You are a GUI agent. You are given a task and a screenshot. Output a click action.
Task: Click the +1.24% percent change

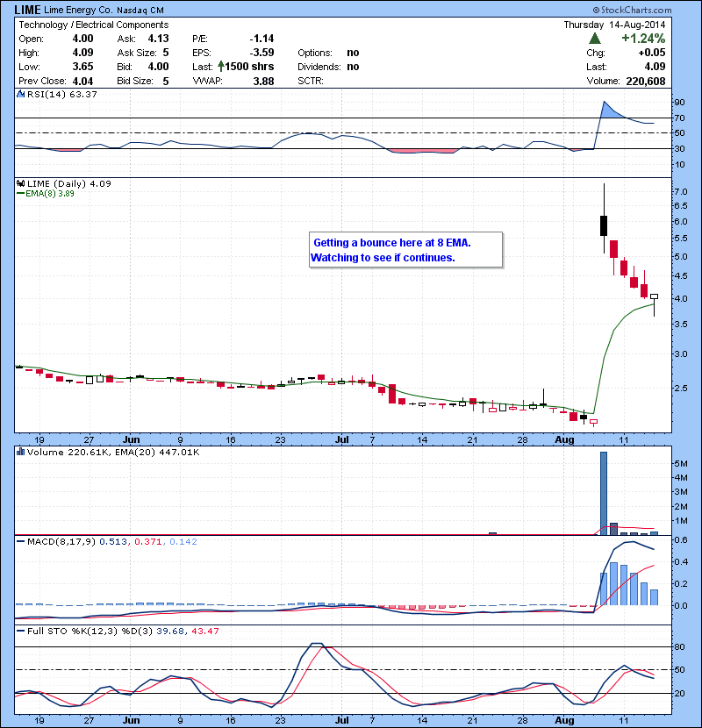(x=643, y=38)
